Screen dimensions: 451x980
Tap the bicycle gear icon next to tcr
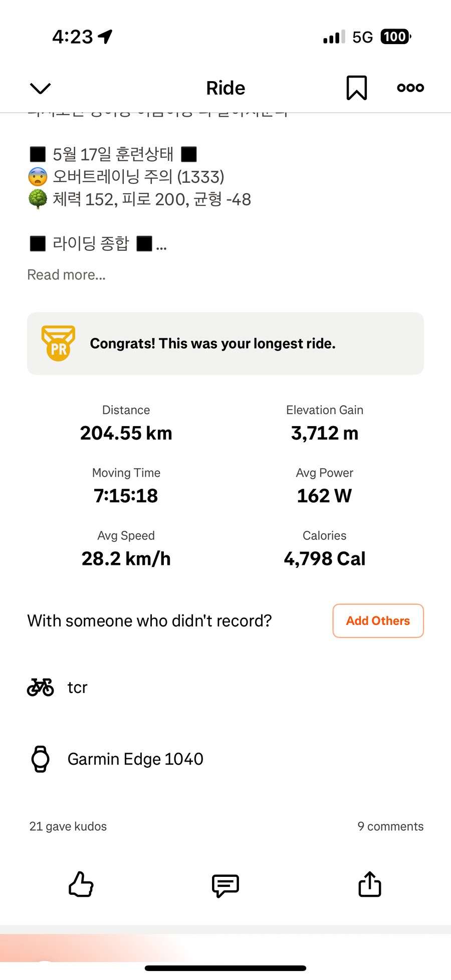tap(40, 687)
